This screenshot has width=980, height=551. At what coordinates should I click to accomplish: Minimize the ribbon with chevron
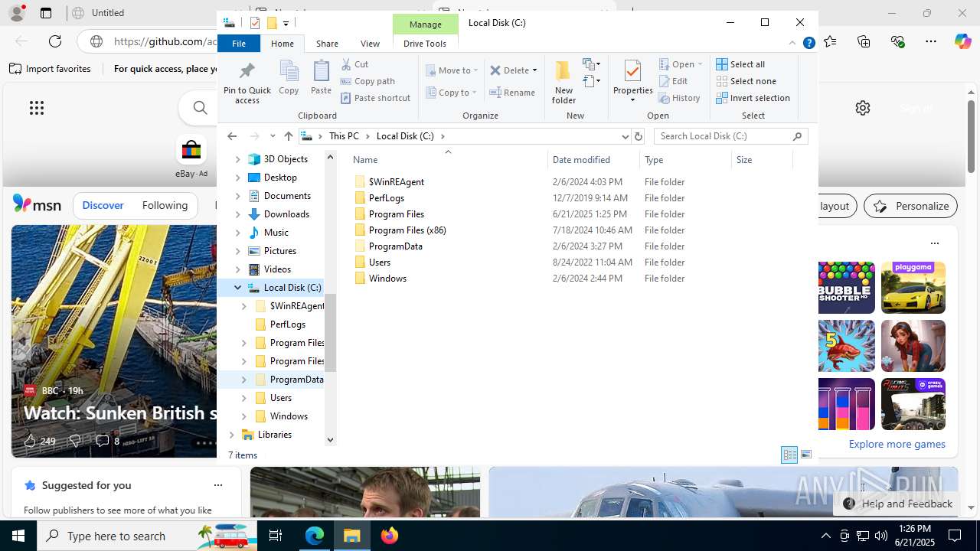tap(792, 44)
